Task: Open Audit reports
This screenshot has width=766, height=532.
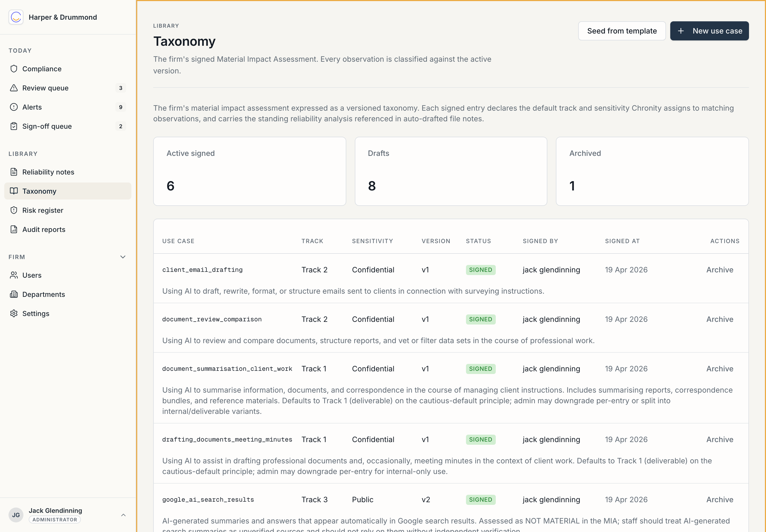Action: (x=68, y=229)
